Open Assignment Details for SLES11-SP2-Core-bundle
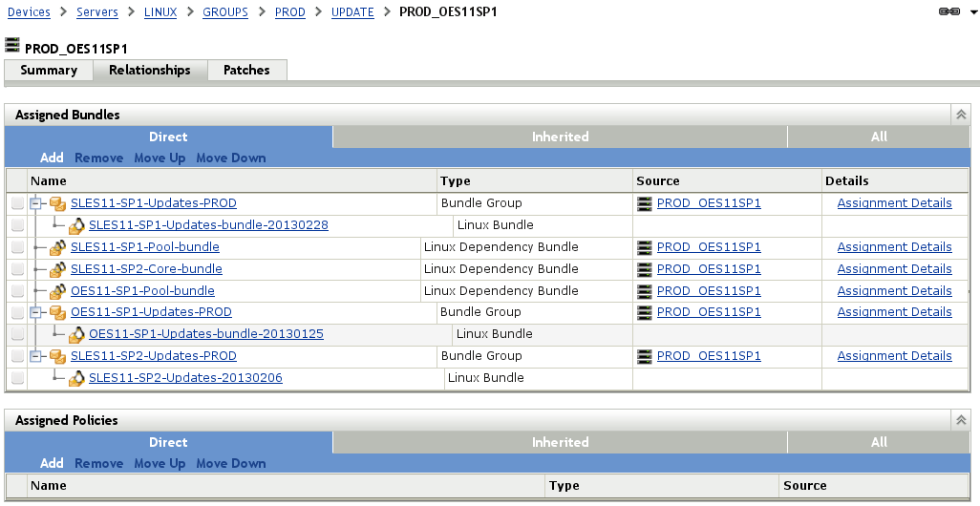 (894, 269)
